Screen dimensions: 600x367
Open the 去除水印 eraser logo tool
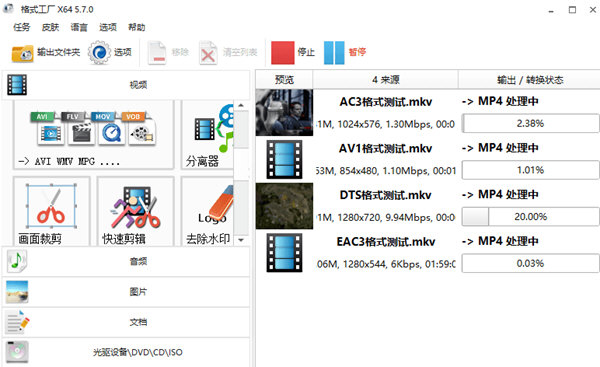coord(207,211)
